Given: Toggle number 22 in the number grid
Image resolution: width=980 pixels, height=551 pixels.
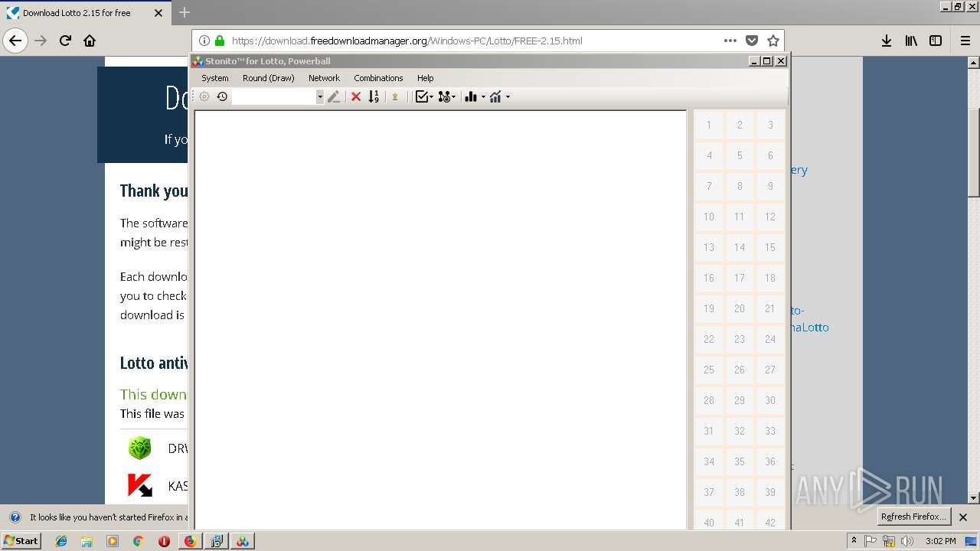Looking at the screenshot, I should point(709,339).
